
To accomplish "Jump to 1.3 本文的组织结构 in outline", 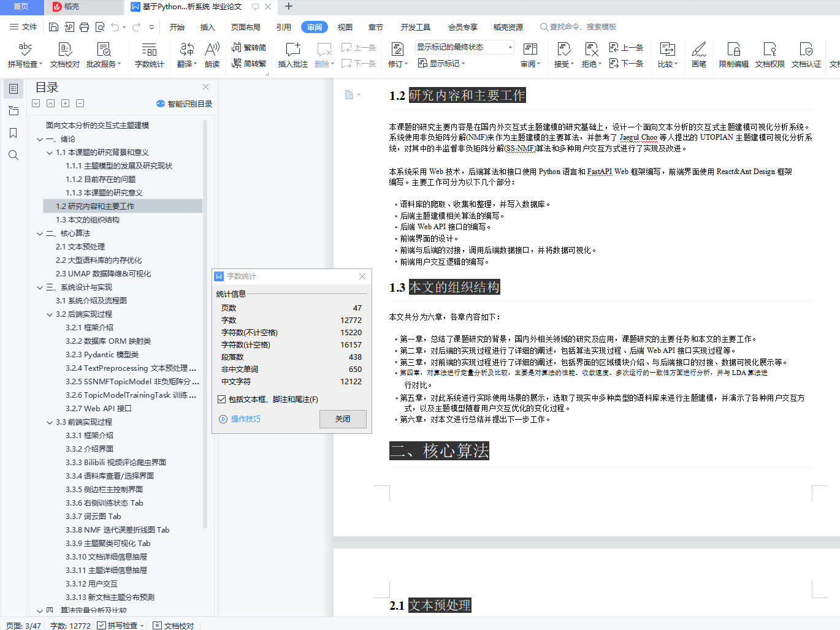I will coord(88,220).
